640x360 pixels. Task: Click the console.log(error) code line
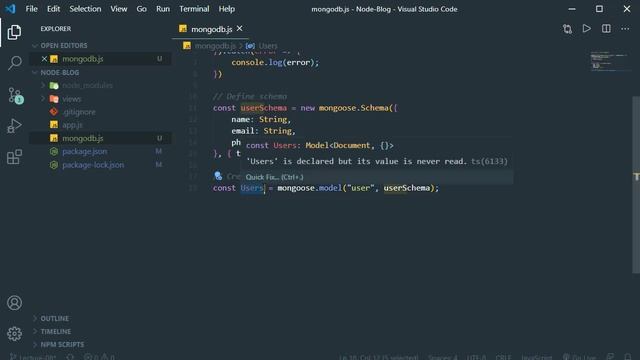point(275,62)
